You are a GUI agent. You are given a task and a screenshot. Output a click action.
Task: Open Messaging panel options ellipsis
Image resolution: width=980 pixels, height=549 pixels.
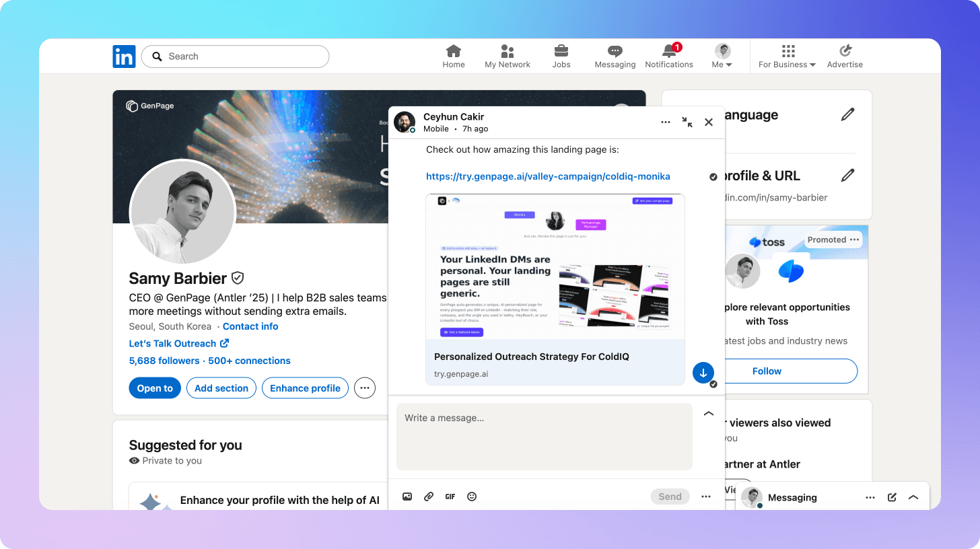pyautogui.click(x=870, y=498)
